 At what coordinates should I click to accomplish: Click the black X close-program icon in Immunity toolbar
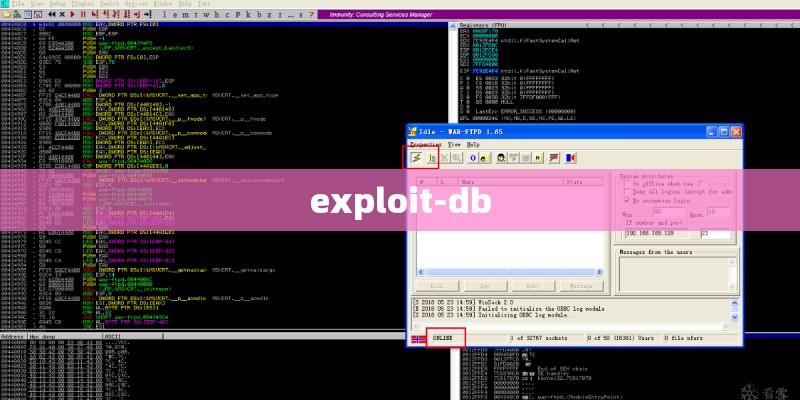62,14
